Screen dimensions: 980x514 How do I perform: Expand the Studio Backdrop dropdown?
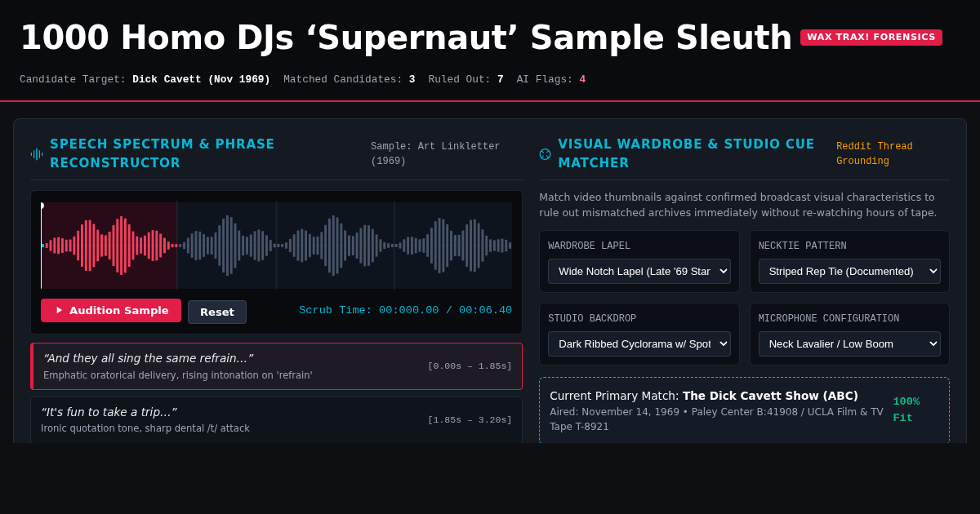tap(639, 343)
